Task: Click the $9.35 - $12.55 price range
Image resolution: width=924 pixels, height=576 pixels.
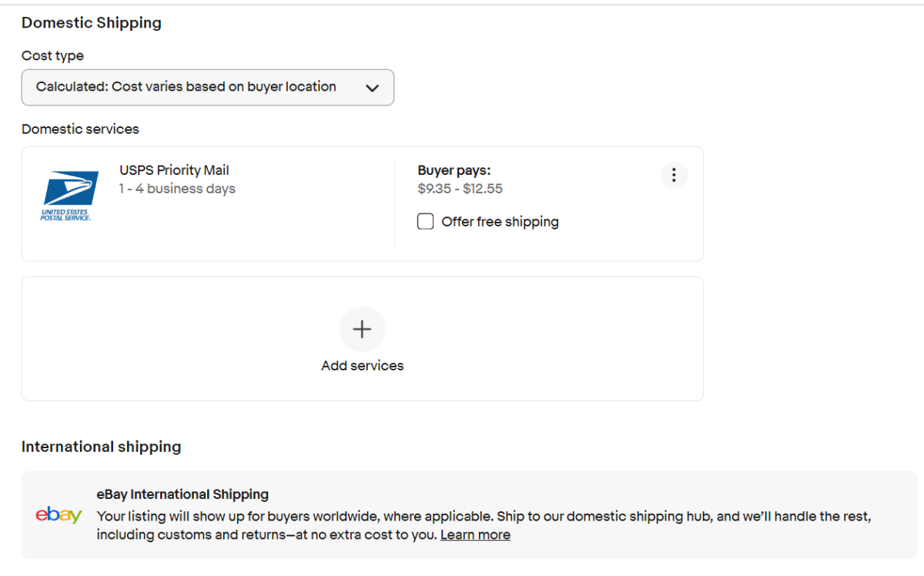Action: 460,189
